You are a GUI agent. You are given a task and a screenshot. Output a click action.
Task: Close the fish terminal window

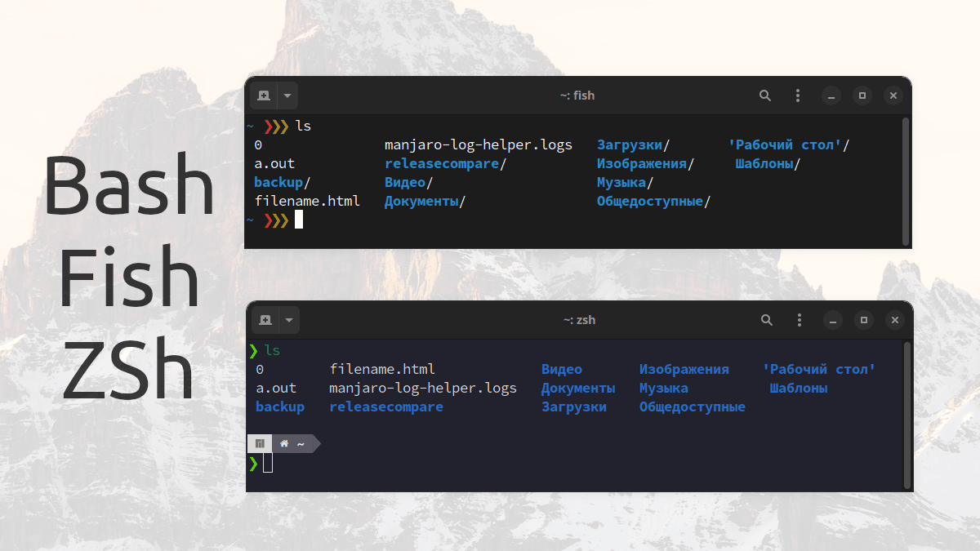tap(893, 96)
